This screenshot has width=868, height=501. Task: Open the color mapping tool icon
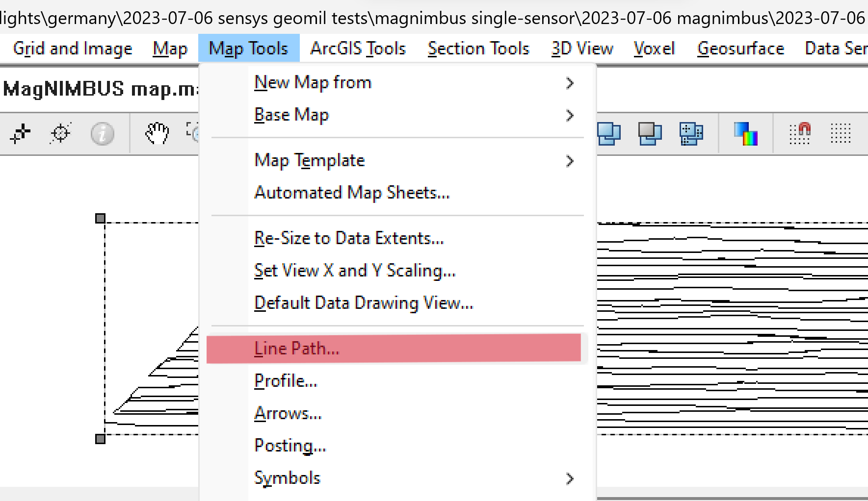click(x=744, y=133)
